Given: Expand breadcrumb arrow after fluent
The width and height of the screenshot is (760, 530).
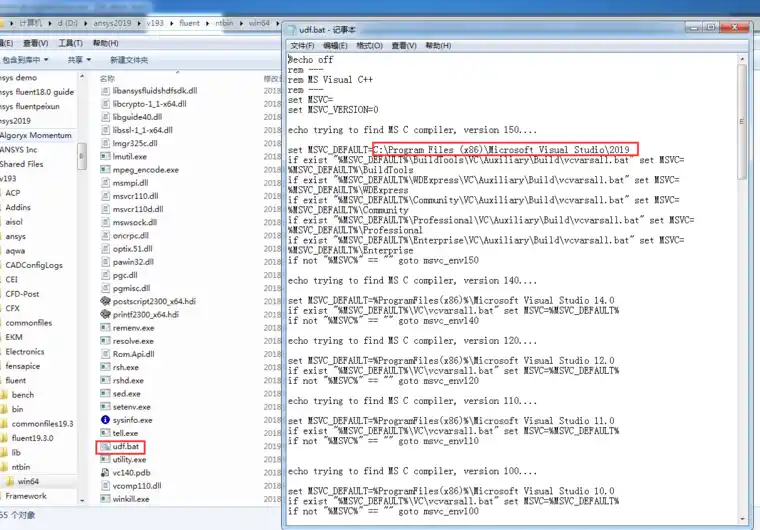Looking at the screenshot, I should (x=207, y=23).
